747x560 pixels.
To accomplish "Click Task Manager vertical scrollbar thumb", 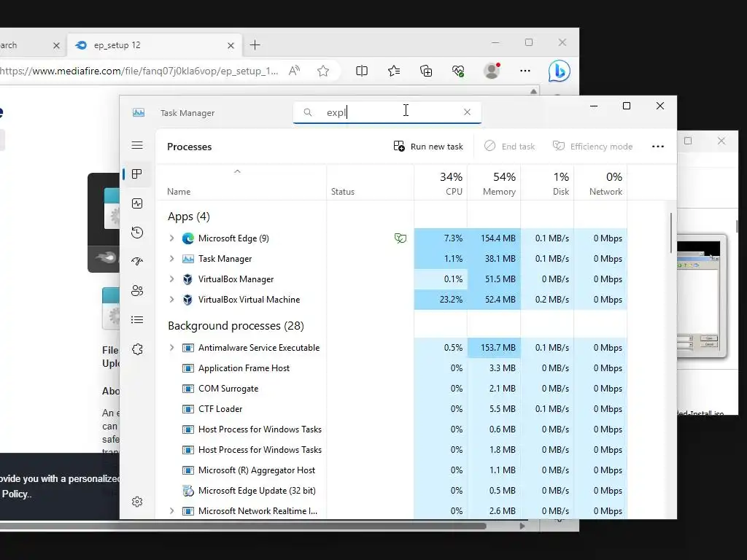I will (x=671, y=233).
